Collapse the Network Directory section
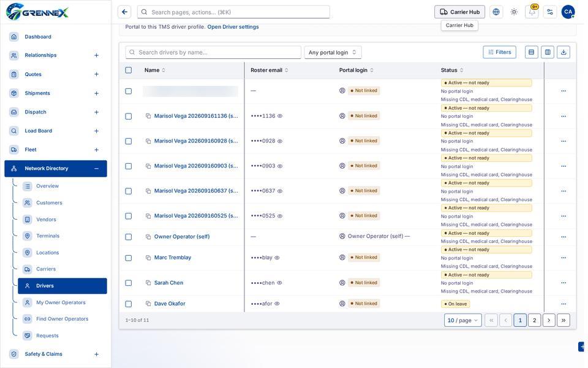 96,169
